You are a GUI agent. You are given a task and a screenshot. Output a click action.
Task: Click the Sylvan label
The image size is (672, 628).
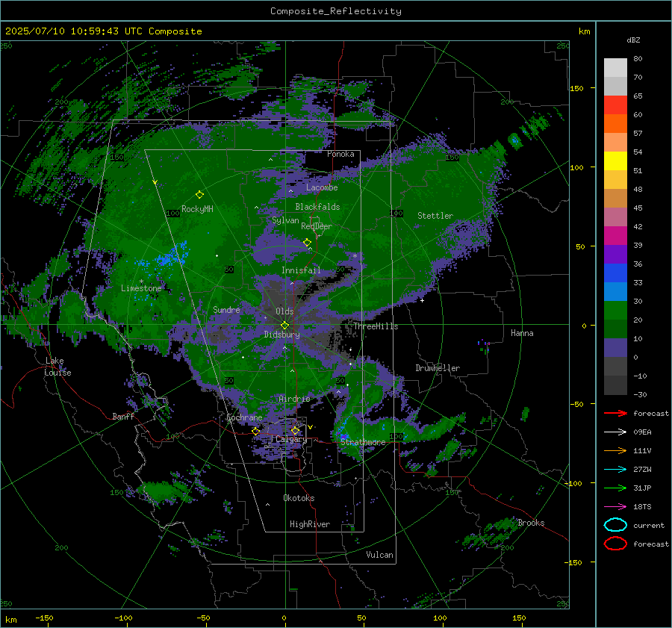click(x=285, y=220)
